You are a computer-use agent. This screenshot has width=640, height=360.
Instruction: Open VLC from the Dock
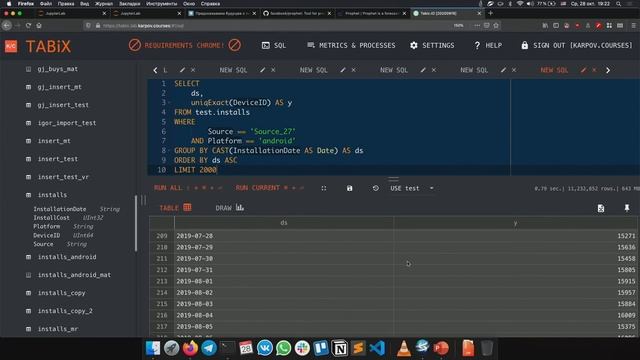[x=404, y=348]
